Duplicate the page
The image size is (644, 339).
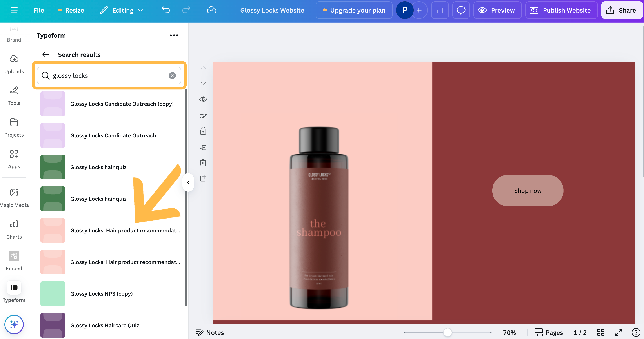pyautogui.click(x=203, y=147)
